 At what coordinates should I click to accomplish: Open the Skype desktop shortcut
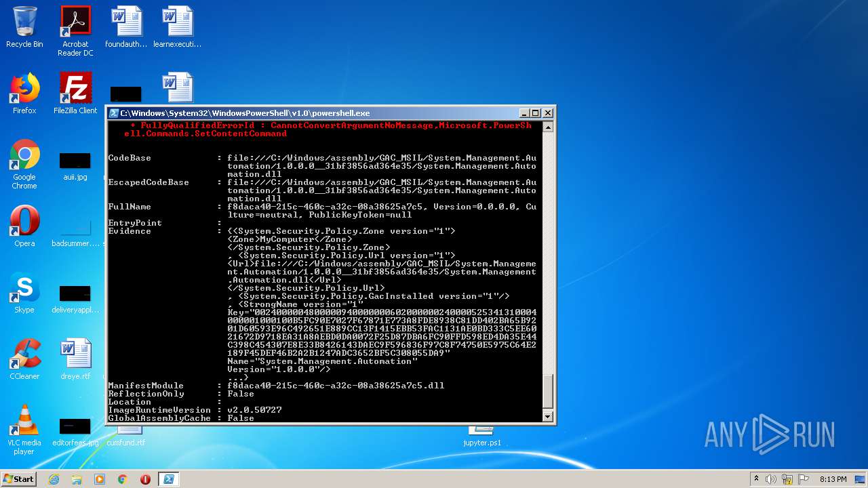(24, 293)
